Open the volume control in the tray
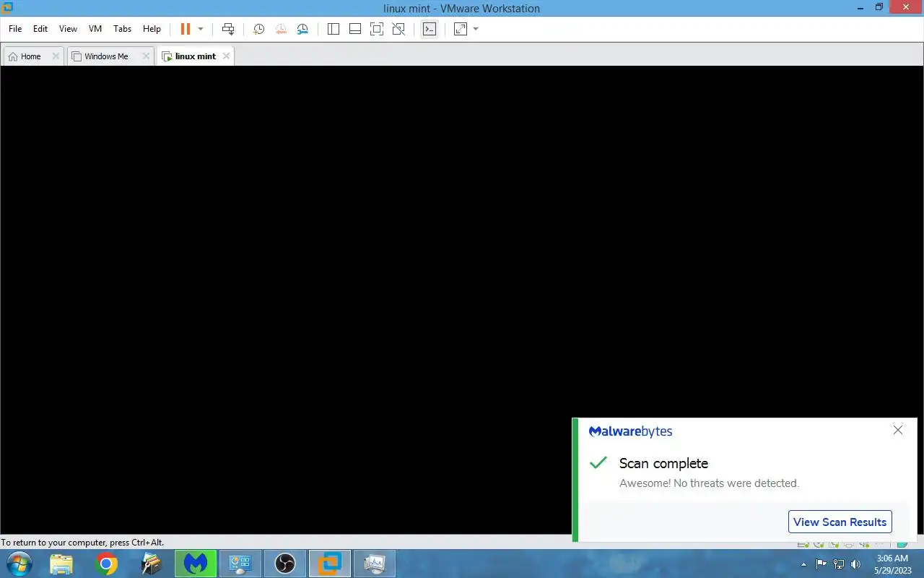Viewport: 924px width, 578px height. point(856,564)
